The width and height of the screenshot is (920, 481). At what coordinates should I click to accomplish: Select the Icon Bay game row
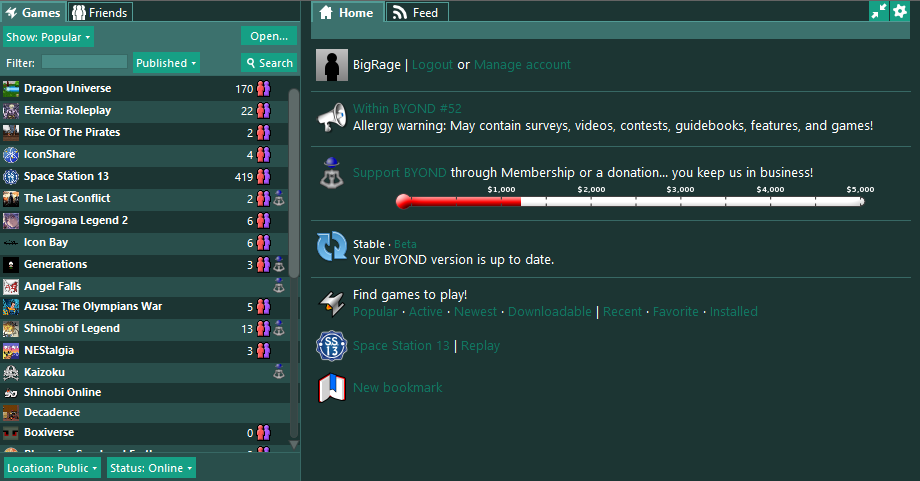coord(144,243)
